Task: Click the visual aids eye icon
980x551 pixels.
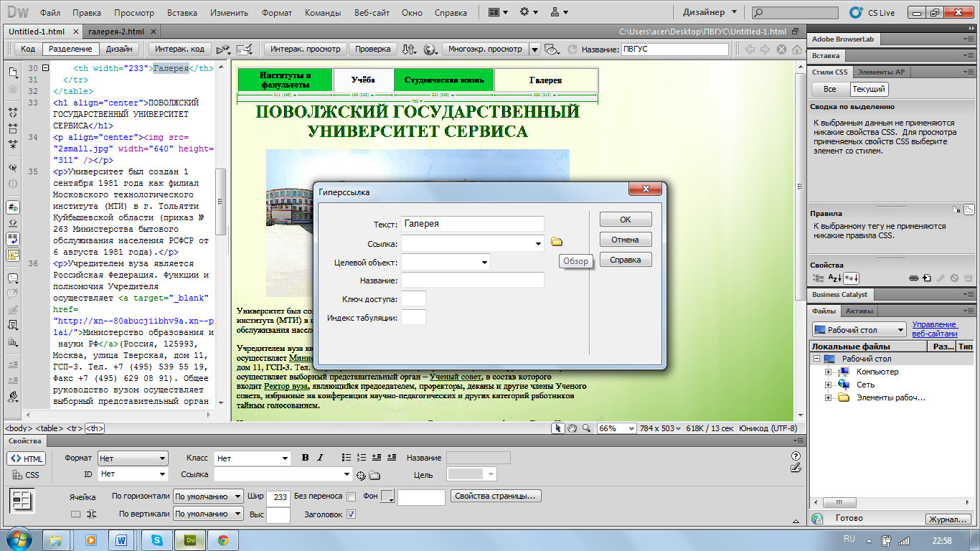Action: coord(551,50)
